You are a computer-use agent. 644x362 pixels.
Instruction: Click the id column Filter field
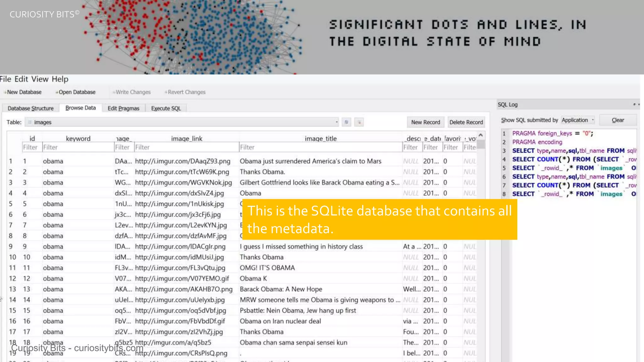coord(32,147)
